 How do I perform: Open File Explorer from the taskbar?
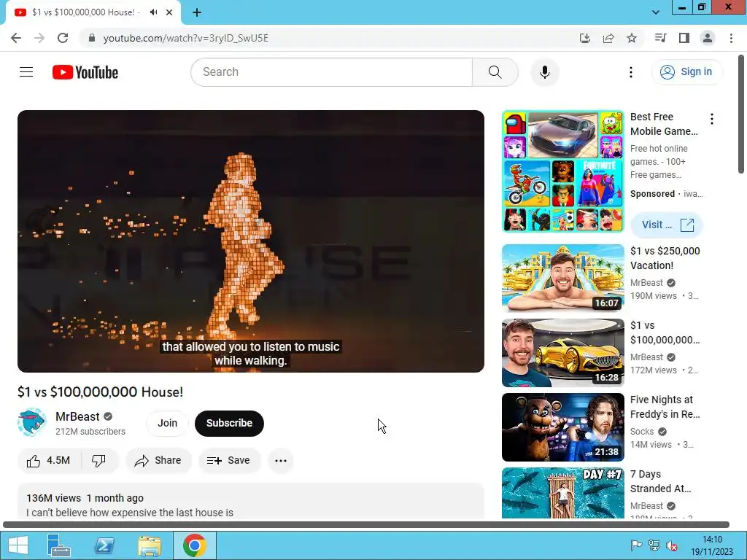click(150, 545)
